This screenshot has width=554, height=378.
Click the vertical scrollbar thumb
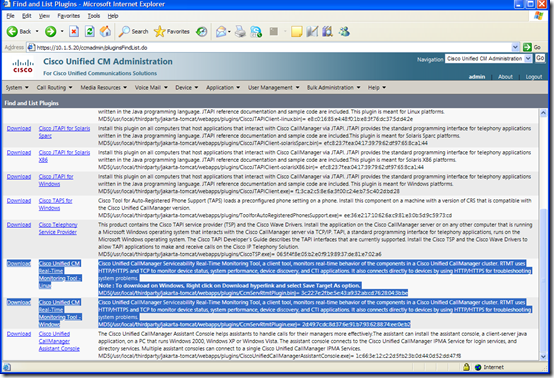[543, 279]
